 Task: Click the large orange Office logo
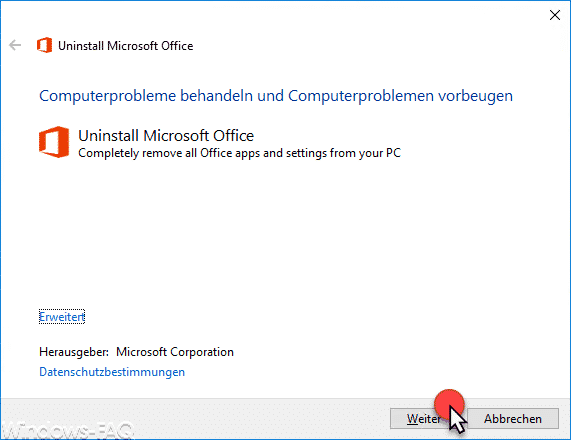tap(54, 142)
